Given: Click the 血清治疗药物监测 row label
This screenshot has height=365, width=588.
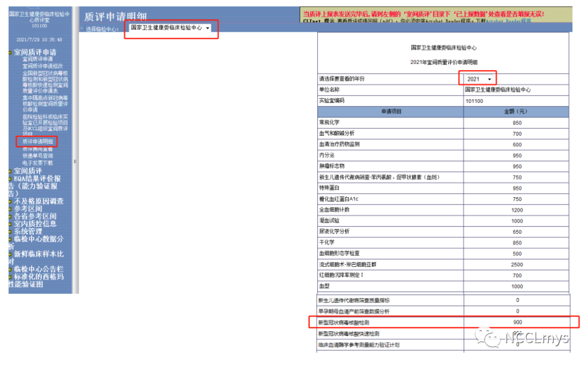Looking at the screenshot, I should [x=339, y=144].
